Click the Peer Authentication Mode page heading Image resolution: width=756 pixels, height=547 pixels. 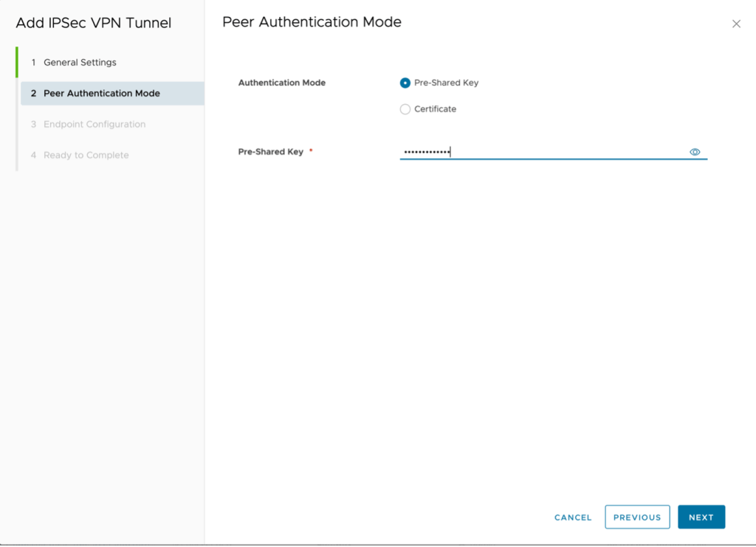312,22
